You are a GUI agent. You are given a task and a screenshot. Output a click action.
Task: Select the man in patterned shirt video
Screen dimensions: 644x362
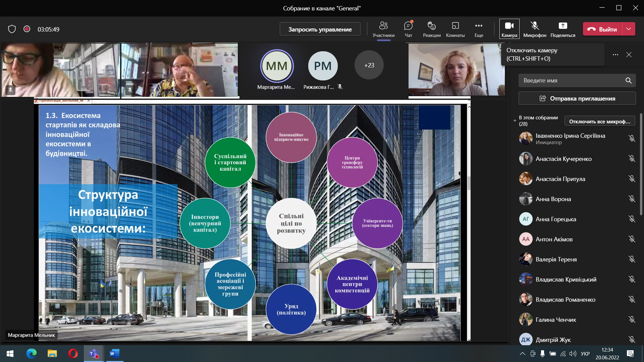coord(180,70)
